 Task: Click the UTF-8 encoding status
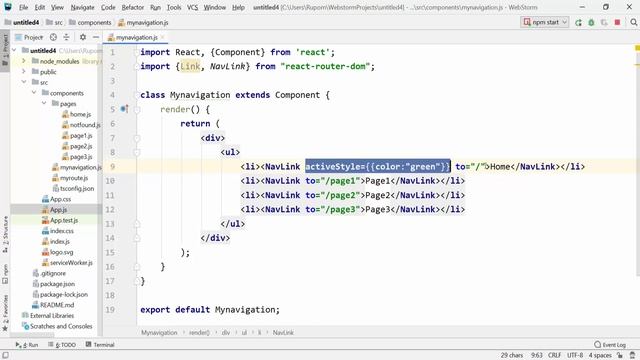(575, 356)
